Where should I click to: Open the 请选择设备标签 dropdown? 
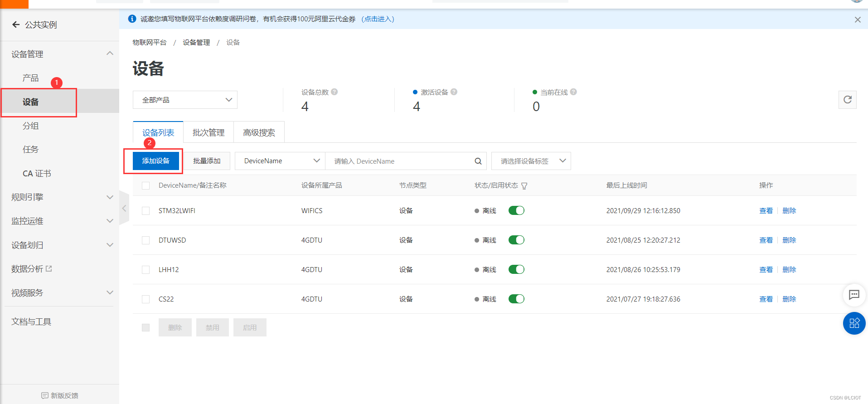coord(531,161)
